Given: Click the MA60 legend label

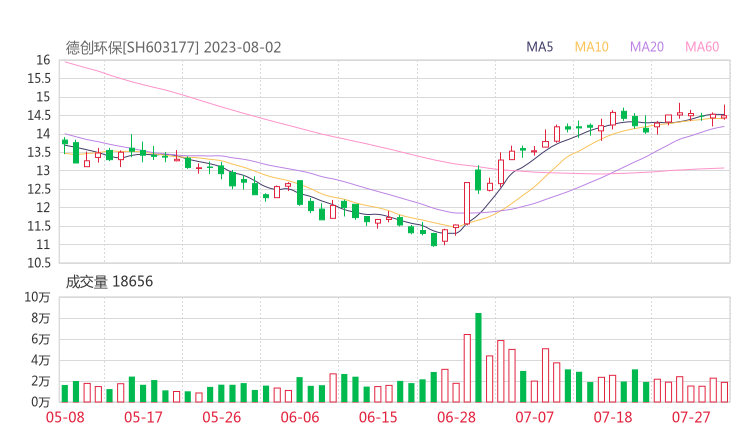Looking at the screenshot, I should click(x=702, y=47).
